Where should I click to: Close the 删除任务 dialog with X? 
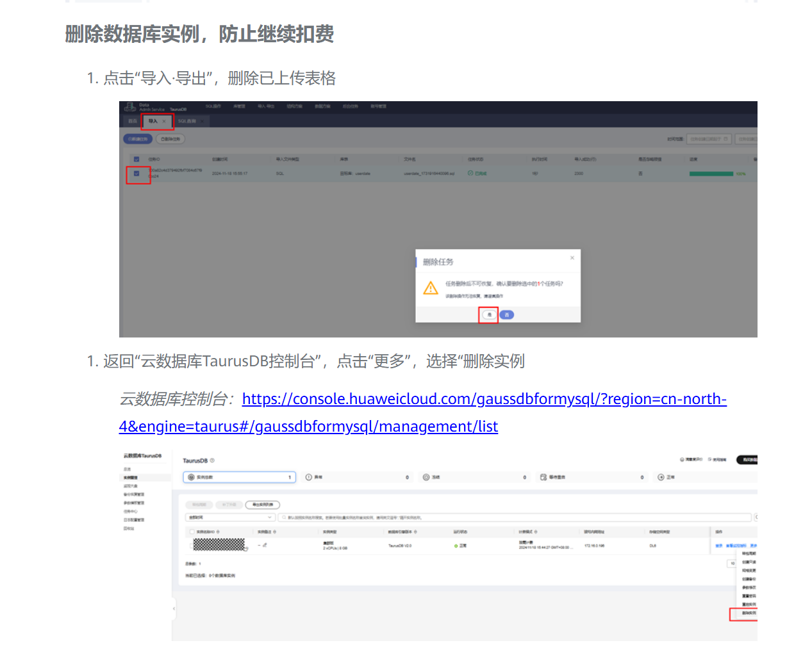pyautogui.click(x=572, y=258)
